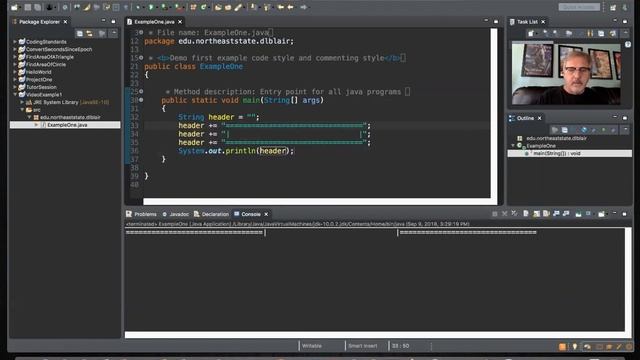Launch Debug with the bug icon
Image resolution: width=640 pixels, height=360 pixels.
pyautogui.click(x=138, y=7)
